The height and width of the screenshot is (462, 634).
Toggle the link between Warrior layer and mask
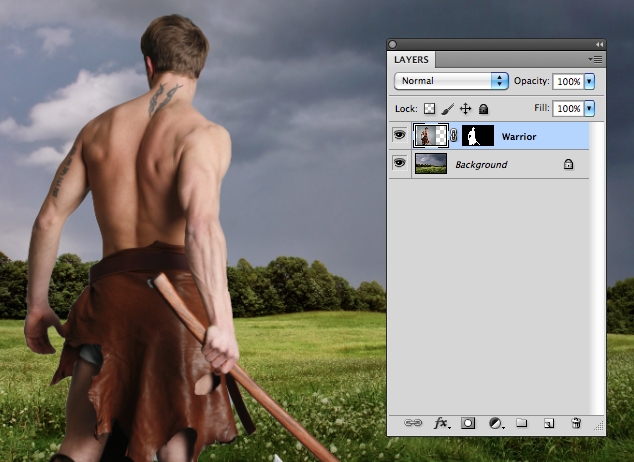pyautogui.click(x=454, y=135)
